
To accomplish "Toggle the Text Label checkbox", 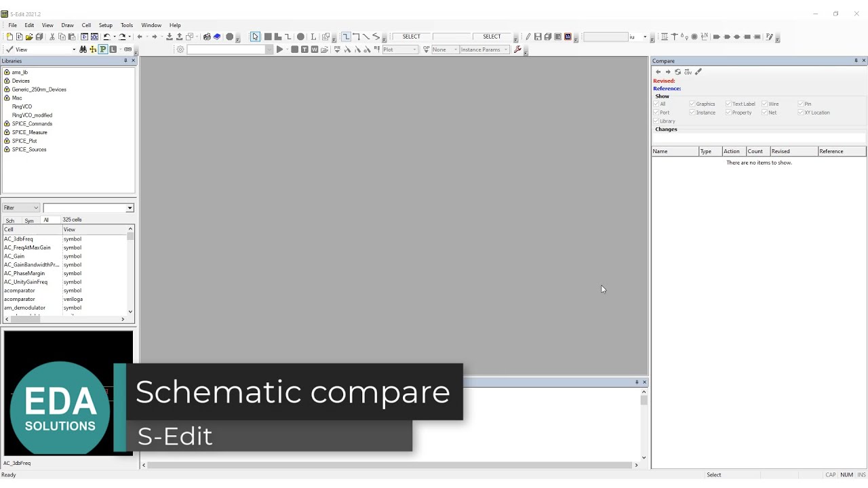I will (728, 104).
